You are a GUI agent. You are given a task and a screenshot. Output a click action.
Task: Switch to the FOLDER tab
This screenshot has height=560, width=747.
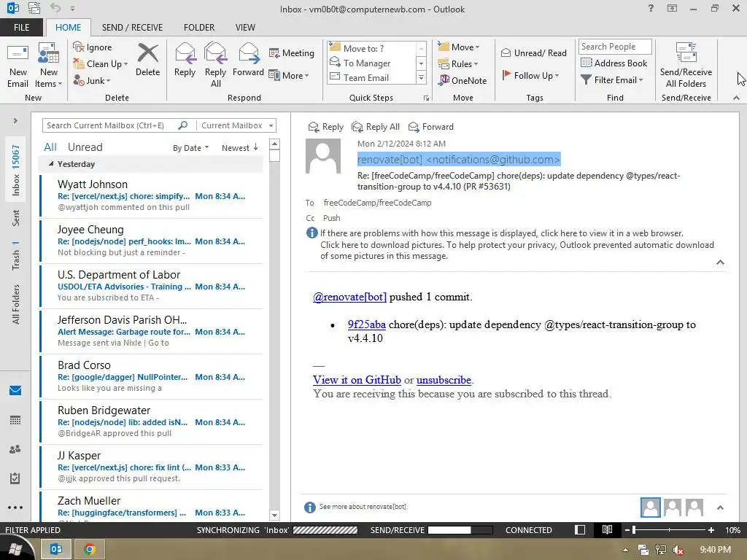click(199, 28)
